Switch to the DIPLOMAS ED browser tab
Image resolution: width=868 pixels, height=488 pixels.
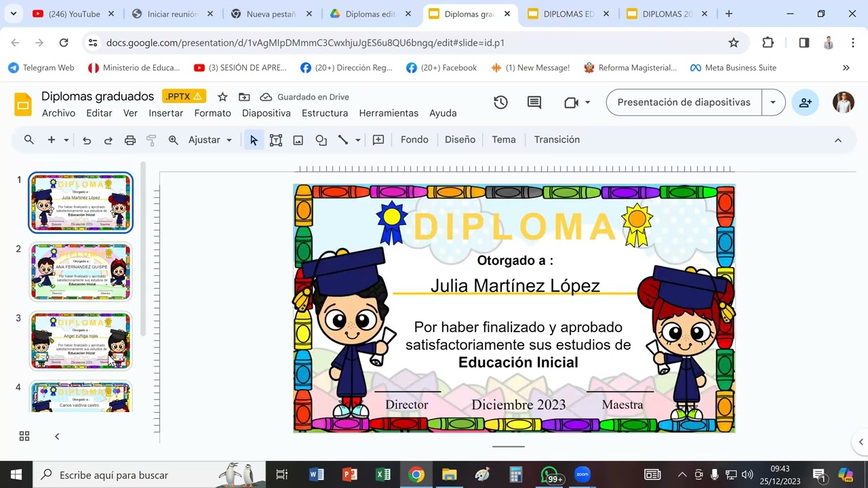point(568,14)
